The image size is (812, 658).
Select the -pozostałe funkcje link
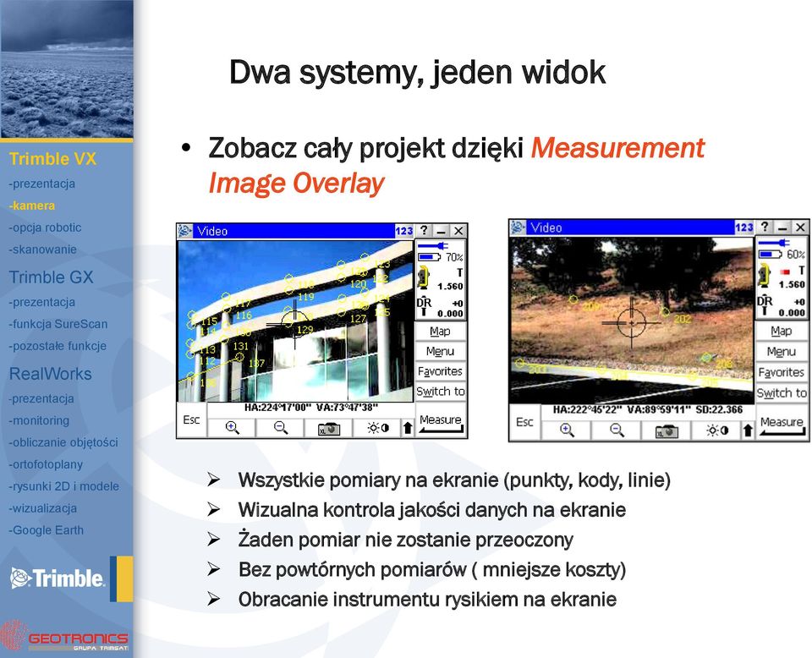point(58,346)
